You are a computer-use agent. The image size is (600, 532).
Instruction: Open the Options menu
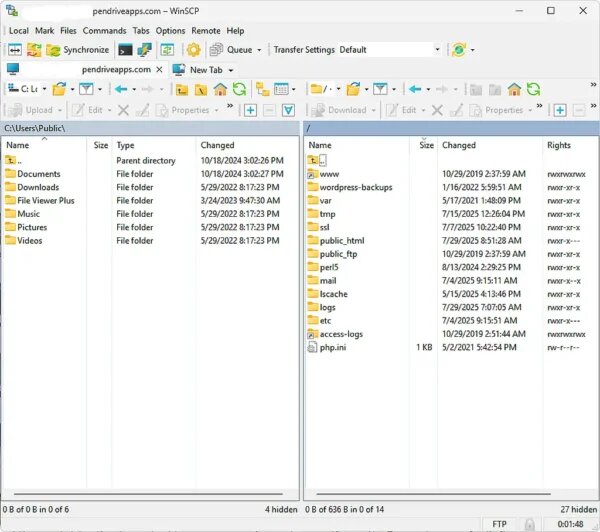point(170,31)
